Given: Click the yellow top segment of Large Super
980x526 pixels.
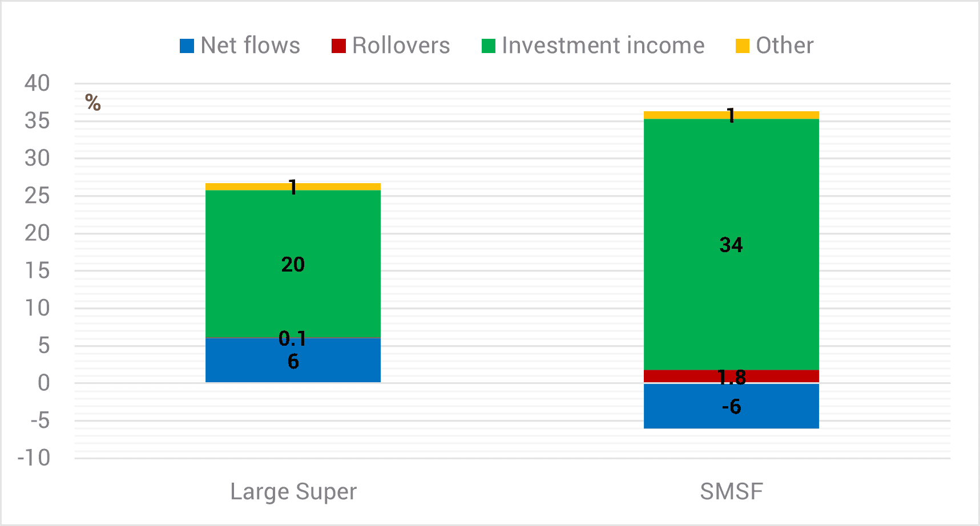Looking at the screenshot, I should (293, 187).
